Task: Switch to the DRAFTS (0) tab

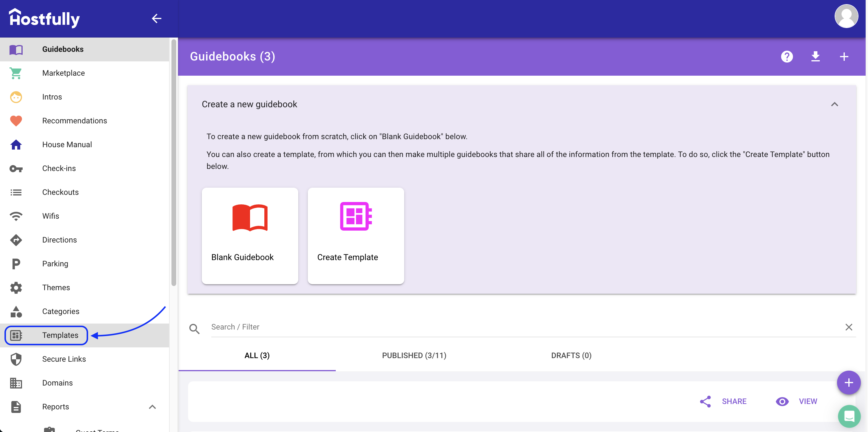Action: point(571,355)
